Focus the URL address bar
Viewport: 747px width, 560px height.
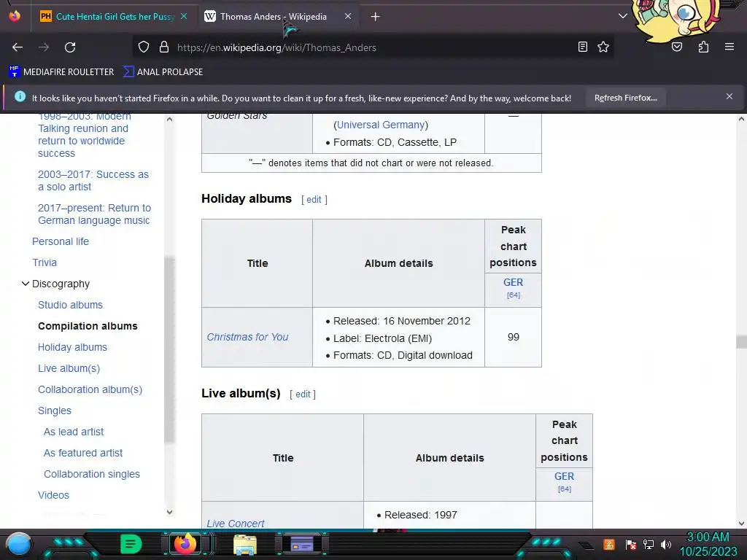[x=371, y=47]
